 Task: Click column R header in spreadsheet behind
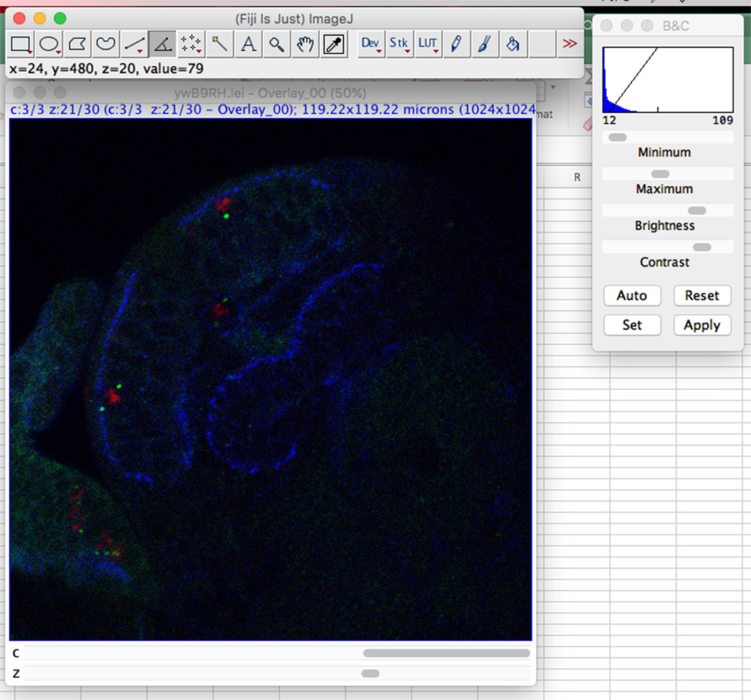tap(577, 177)
